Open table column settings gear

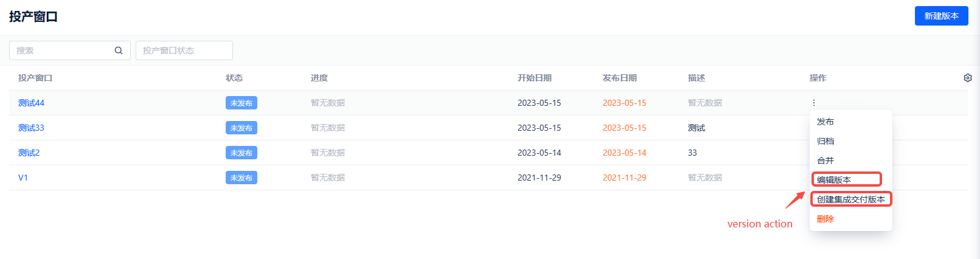pos(968,78)
